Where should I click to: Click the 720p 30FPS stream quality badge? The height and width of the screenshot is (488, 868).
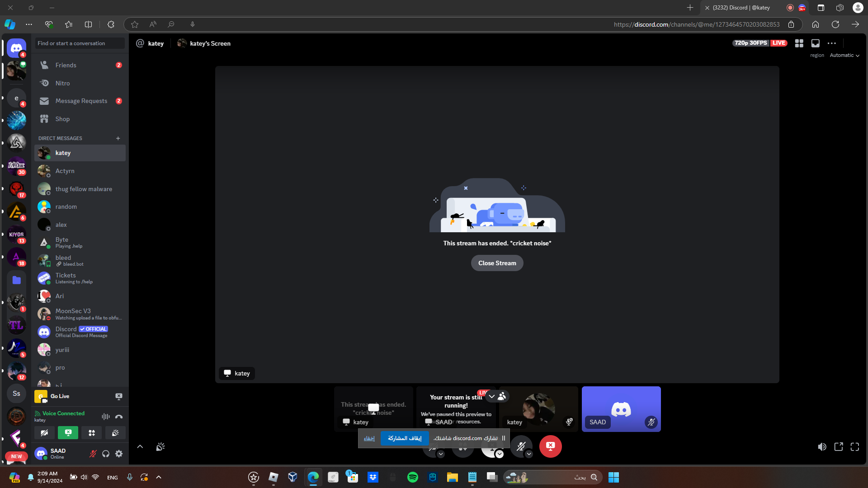pos(751,43)
